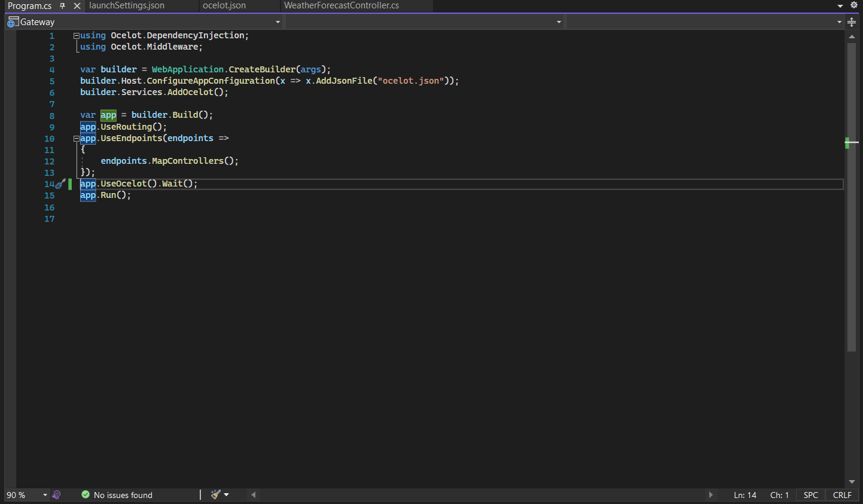Toggle the pin on the Program.cs tab
Image resolution: width=863 pixels, height=504 pixels.
[62, 6]
